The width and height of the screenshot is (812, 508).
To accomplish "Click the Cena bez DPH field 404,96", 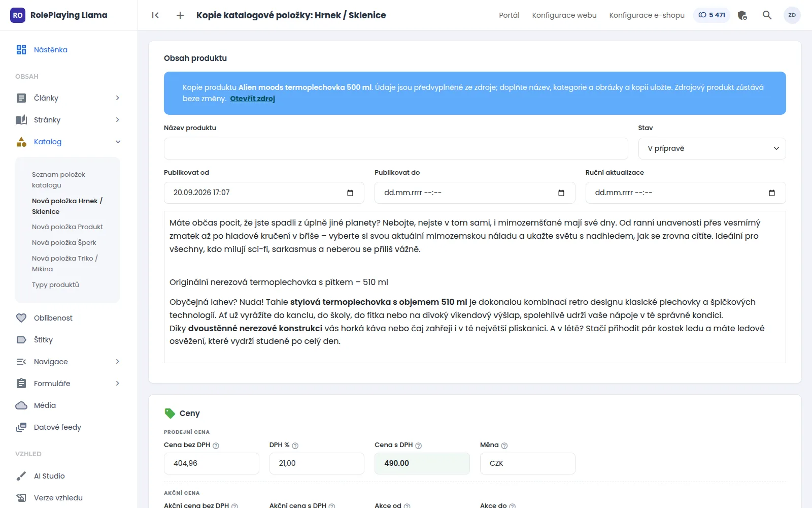I will [212, 463].
